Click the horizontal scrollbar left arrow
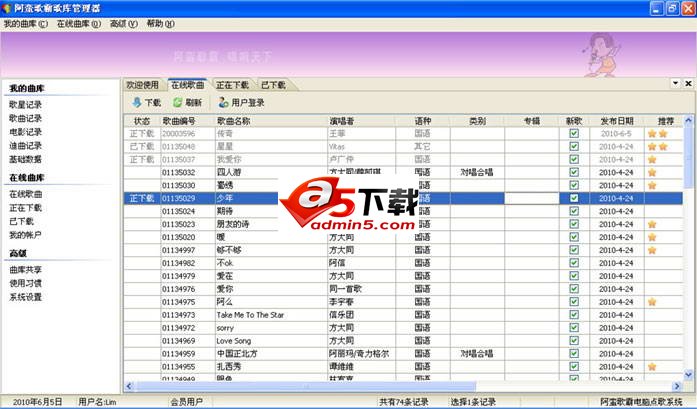Screen dimensions: 697x409 pyautogui.click(x=129, y=386)
